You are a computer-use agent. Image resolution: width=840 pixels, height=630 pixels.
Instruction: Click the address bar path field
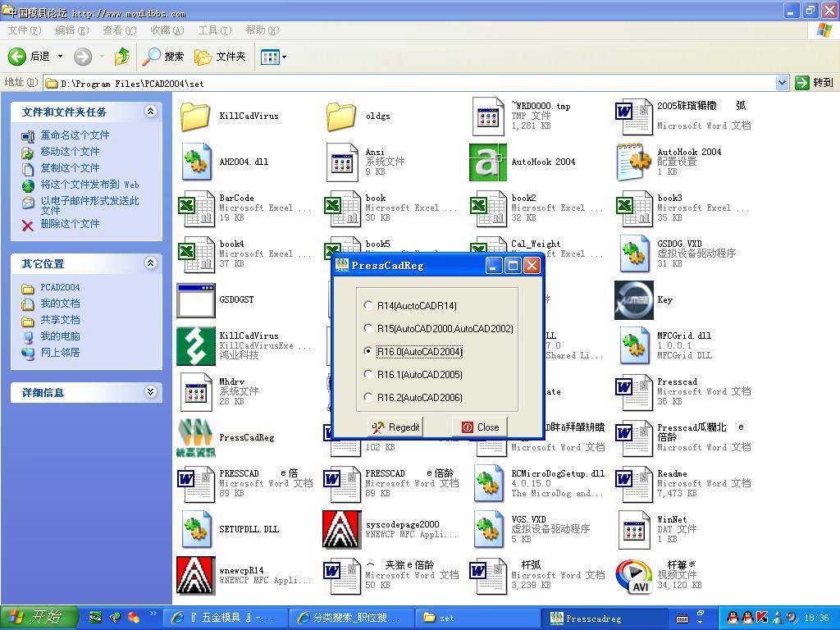click(x=409, y=83)
